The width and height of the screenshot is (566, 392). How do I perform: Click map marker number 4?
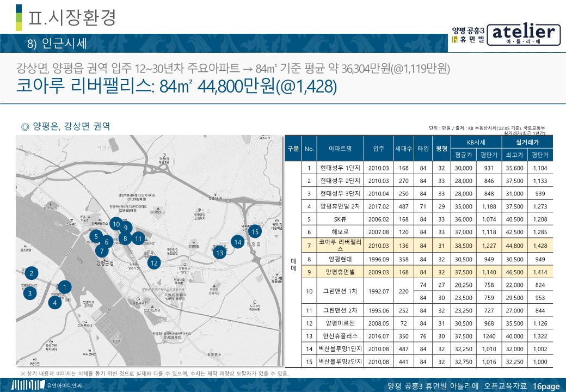(55, 303)
